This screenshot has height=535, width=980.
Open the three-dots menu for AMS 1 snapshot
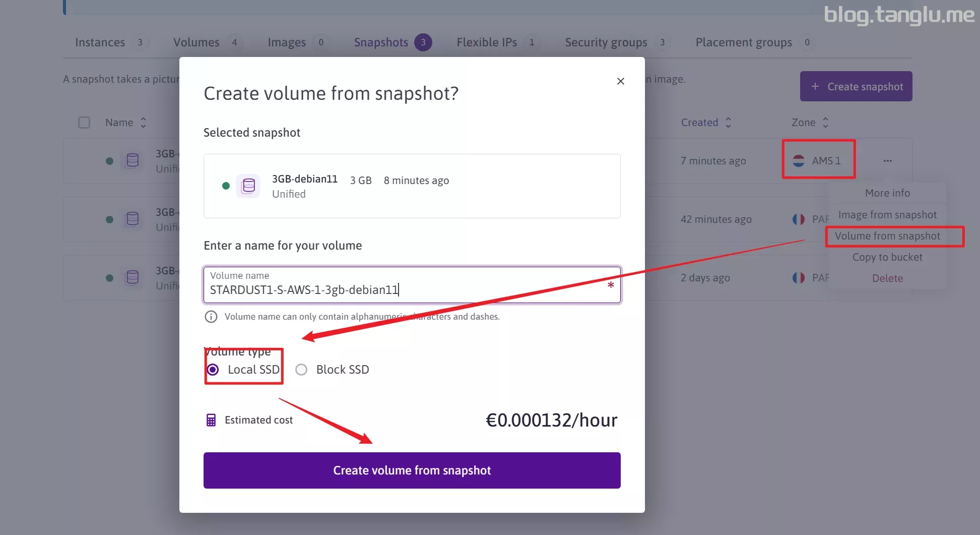887,161
